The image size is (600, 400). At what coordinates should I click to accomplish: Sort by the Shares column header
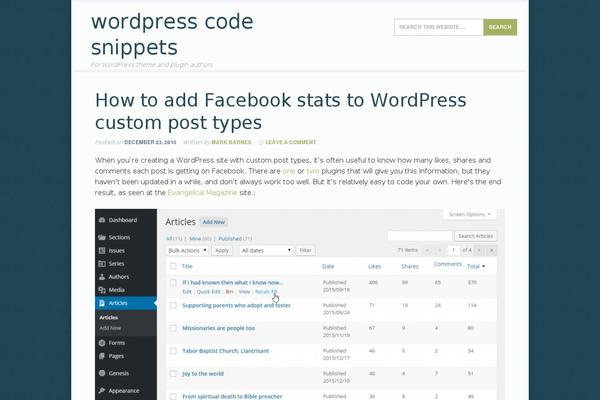click(x=409, y=266)
